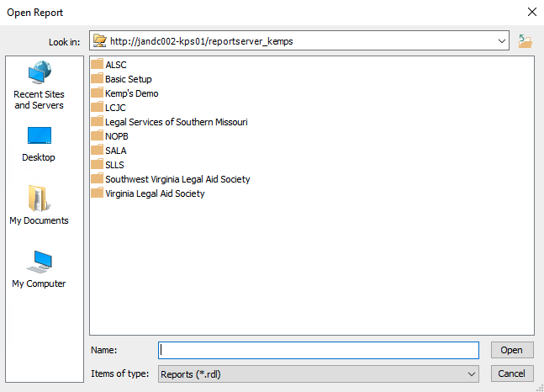544x392 pixels.
Task: Click the Virginia Legal Aid Society name
Action: [155, 193]
